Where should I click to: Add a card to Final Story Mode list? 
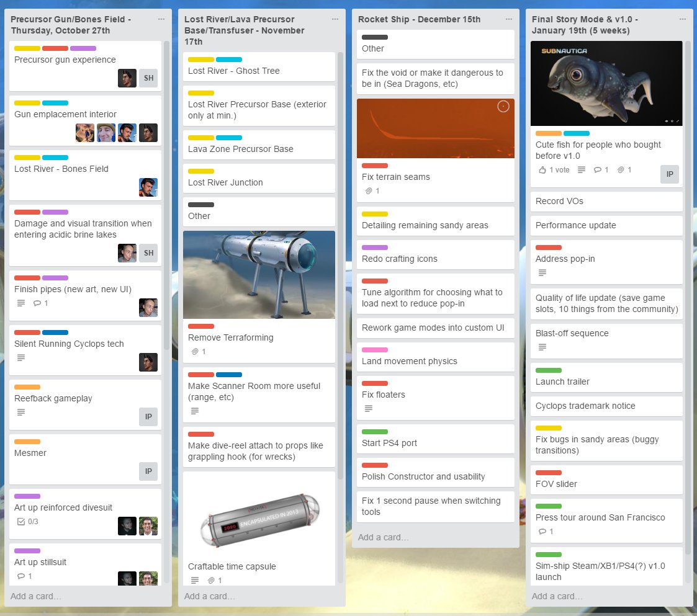(x=557, y=596)
